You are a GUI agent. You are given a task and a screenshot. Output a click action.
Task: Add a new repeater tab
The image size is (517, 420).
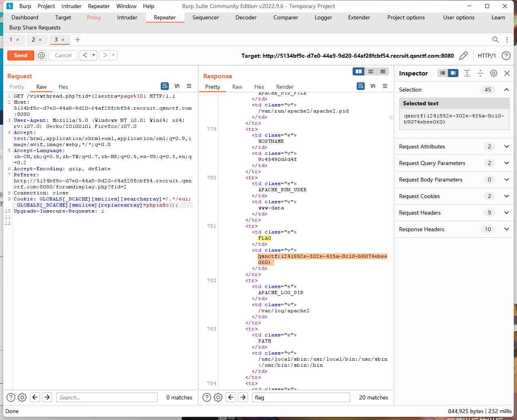point(78,40)
